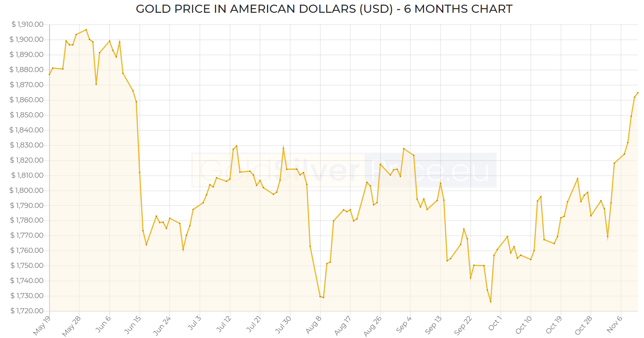Select the Jul 30 date label

point(283,324)
